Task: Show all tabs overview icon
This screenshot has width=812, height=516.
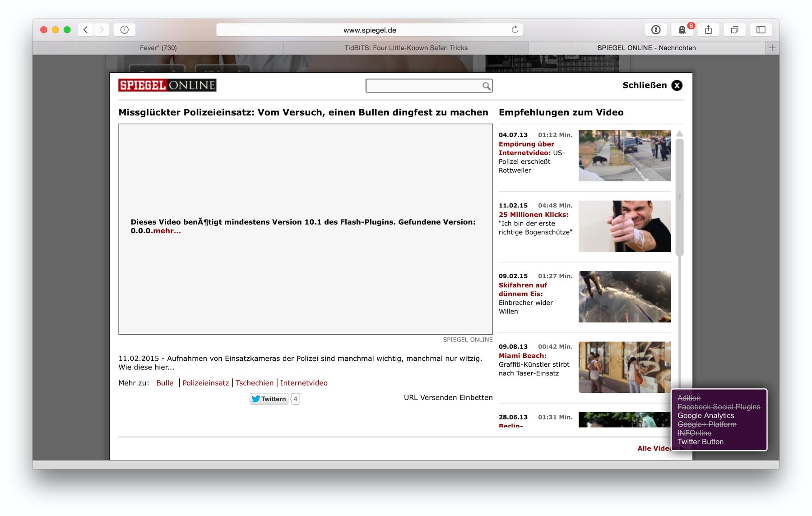Action: coord(734,30)
